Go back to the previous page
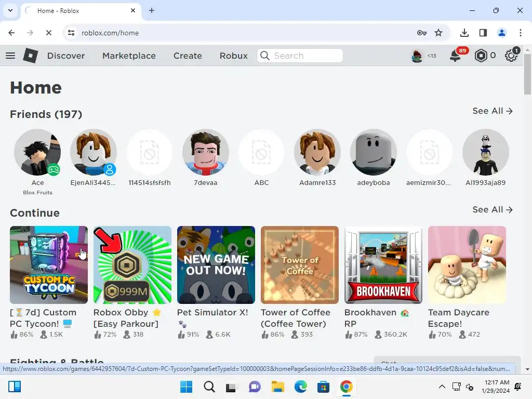This screenshot has height=399, width=532. [11, 33]
